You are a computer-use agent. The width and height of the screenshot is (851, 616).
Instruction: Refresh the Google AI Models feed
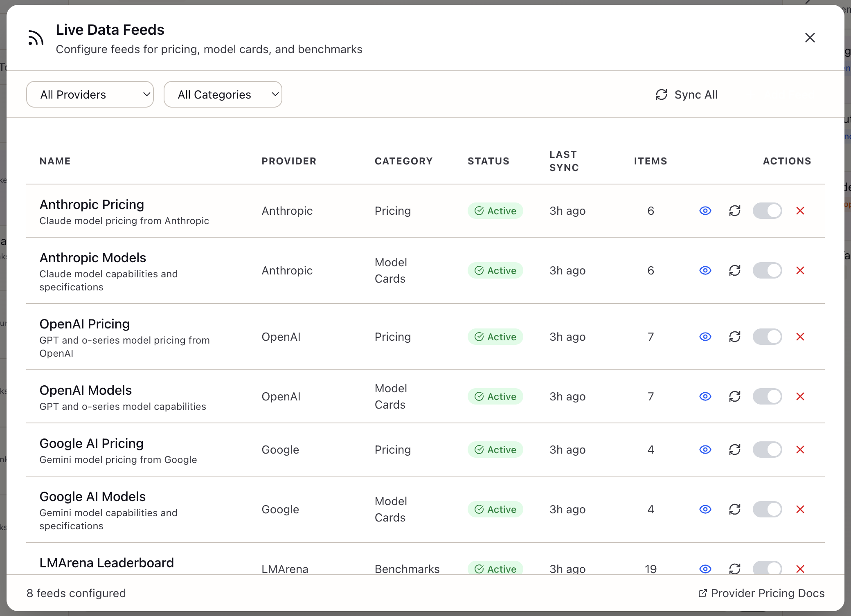[735, 509]
